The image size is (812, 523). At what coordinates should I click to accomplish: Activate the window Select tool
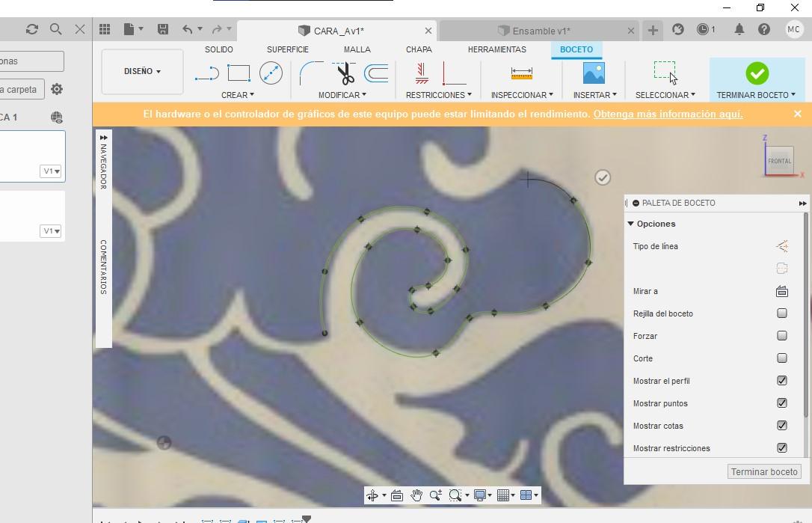click(665, 73)
